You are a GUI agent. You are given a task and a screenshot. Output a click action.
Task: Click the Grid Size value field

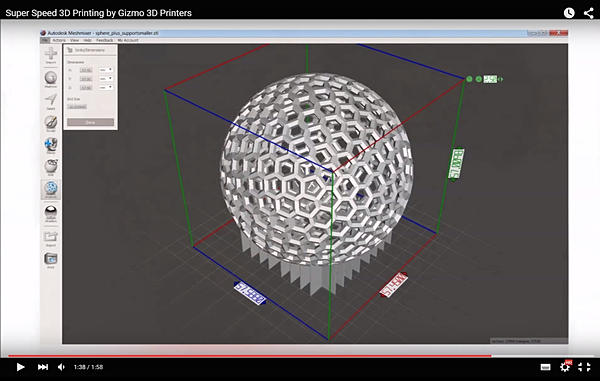coord(77,107)
